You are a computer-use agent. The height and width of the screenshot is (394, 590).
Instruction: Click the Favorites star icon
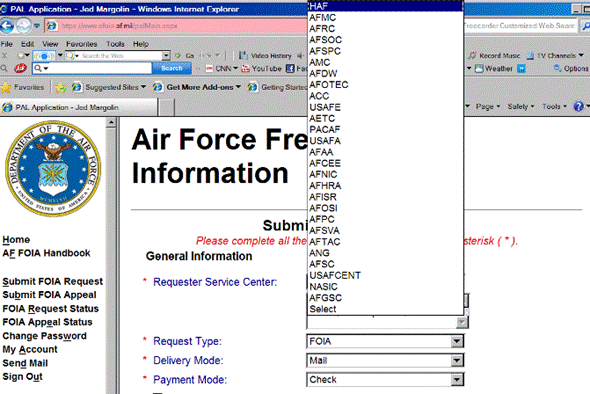pos(6,87)
